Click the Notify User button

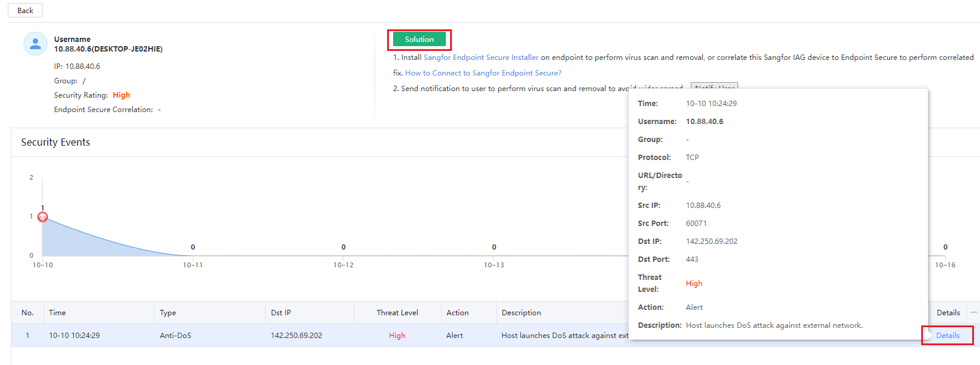coord(714,86)
